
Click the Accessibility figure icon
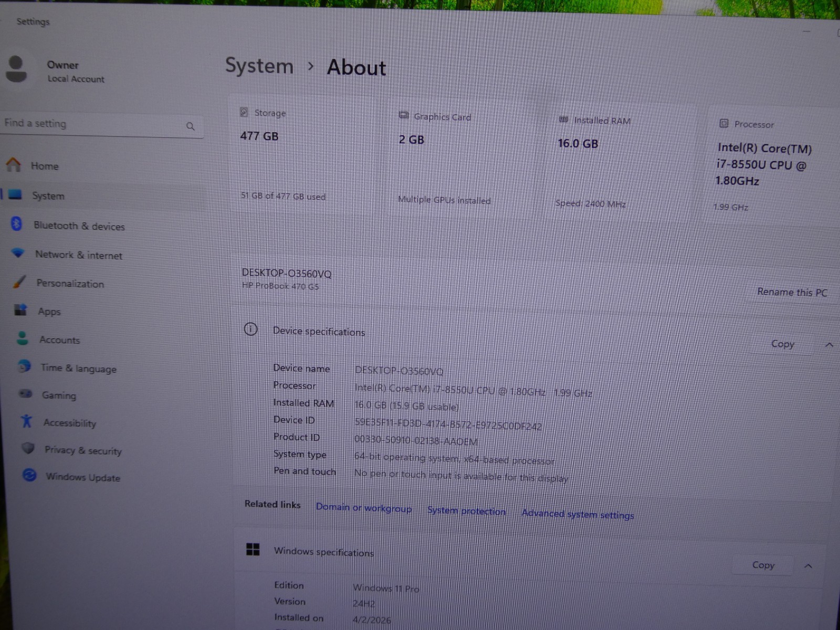[27, 421]
